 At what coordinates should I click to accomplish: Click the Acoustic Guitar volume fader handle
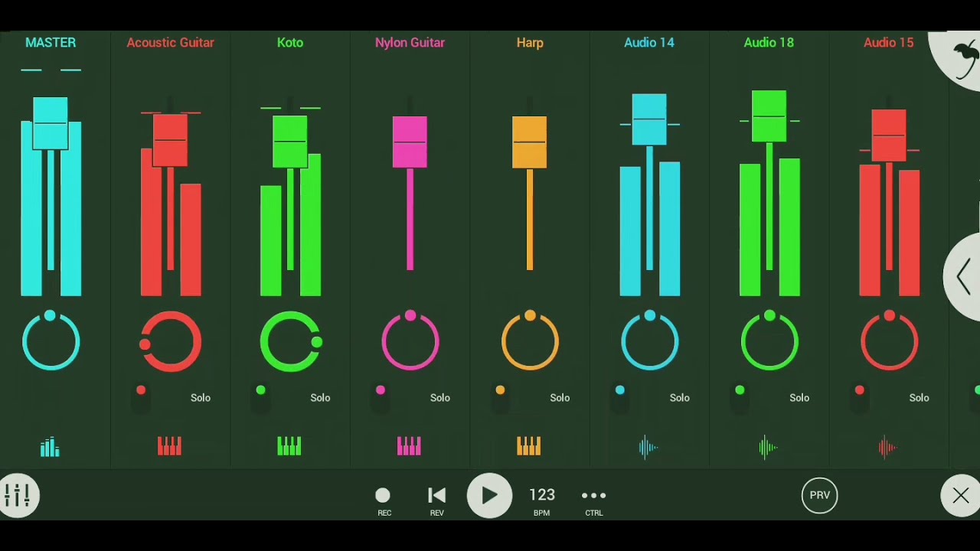[170, 140]
